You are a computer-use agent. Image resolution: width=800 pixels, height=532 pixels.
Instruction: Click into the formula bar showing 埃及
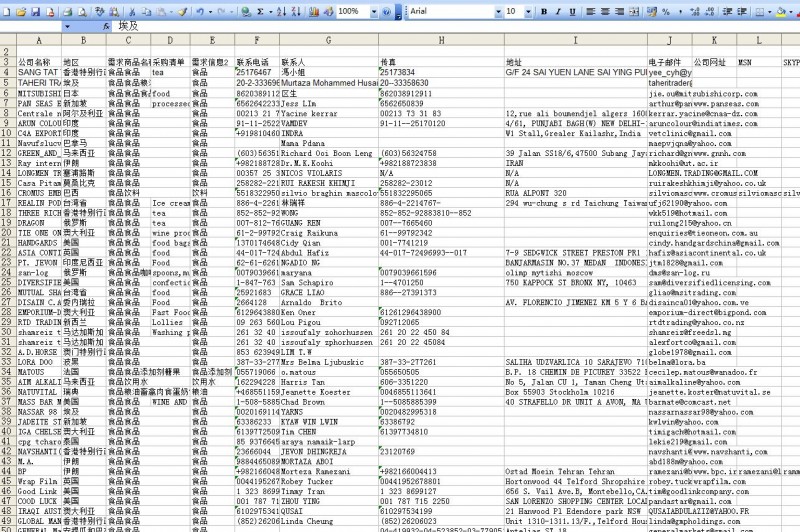[457, 27]
